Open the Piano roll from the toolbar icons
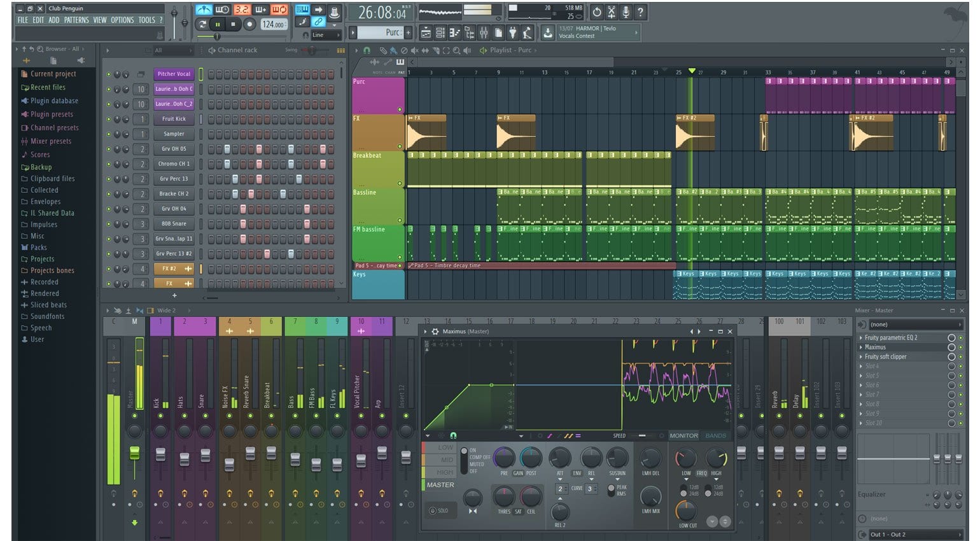This screenshot has width=980, height=541. (x=453, y=32)
